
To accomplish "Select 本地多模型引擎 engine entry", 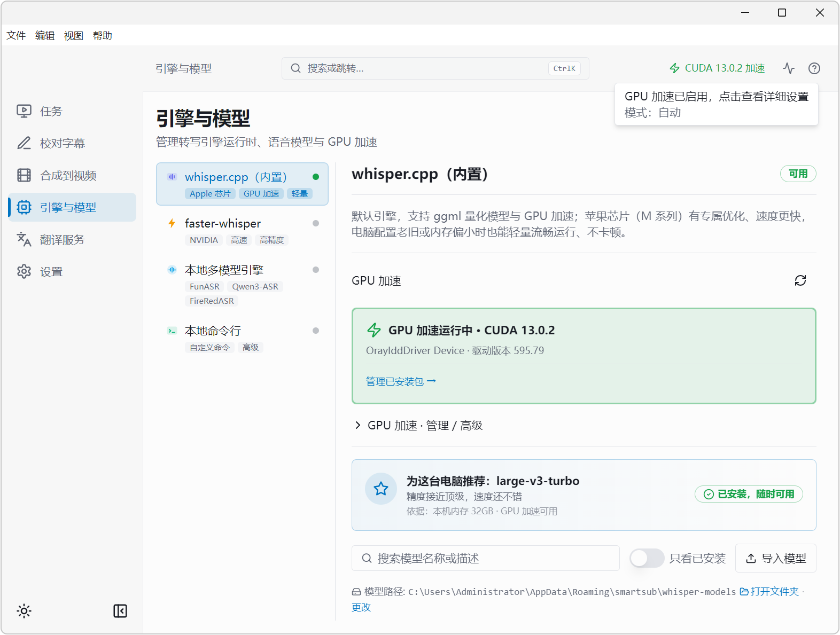I will coord(242,285).
